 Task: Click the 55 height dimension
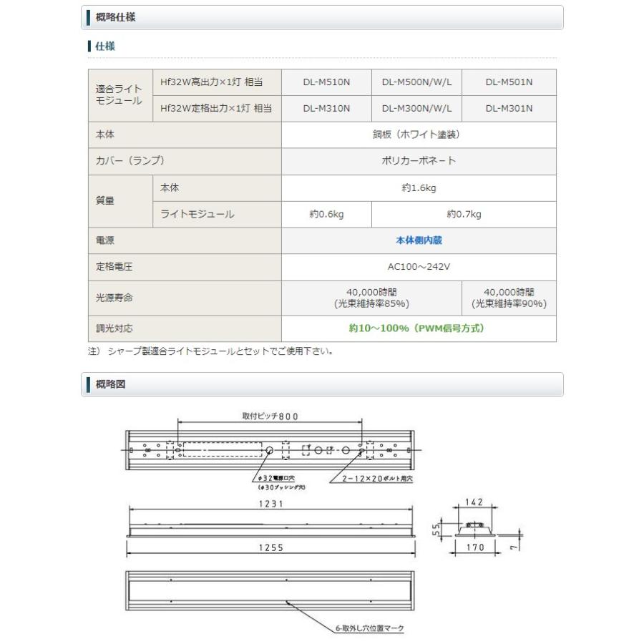coord(436,530)
